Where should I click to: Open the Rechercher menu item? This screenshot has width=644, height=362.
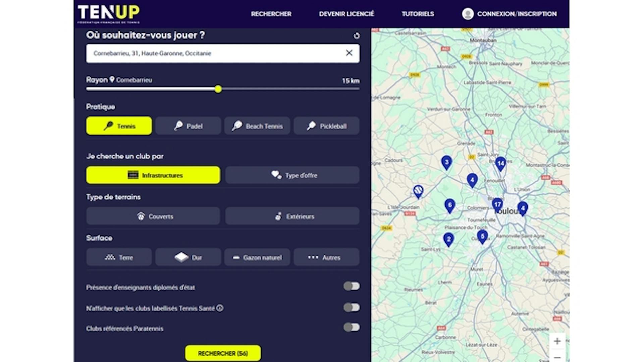tap(271, 14)
